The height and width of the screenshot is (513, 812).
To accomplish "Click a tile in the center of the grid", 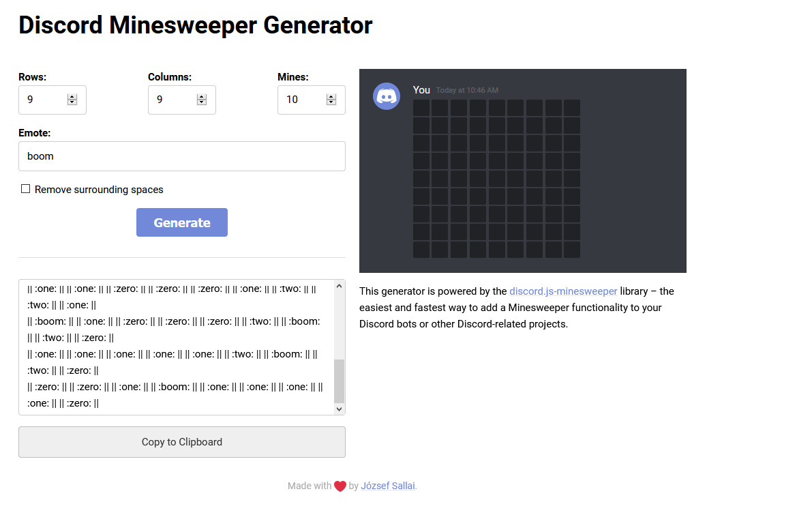I will tap(496, 178).
